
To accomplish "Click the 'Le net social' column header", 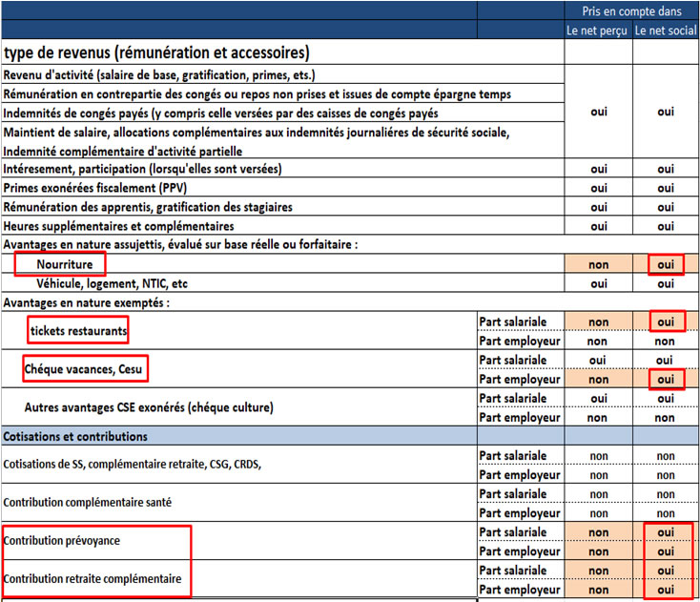I will (666, 31).
